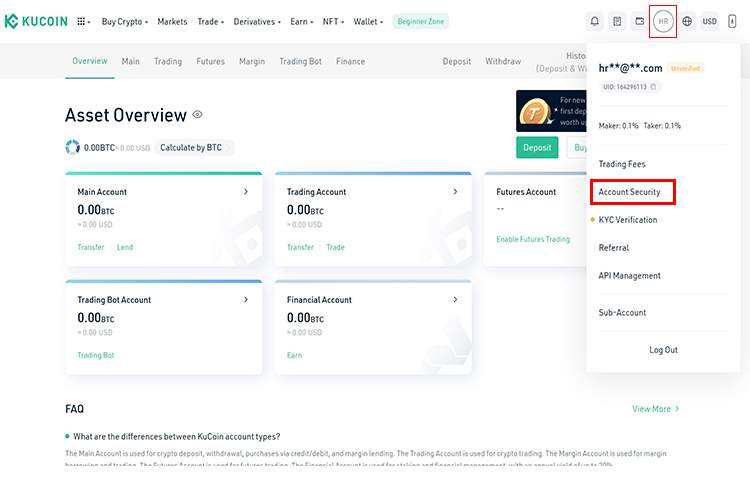Expand Buy Crypto dropdown
This screenshot has width=750, height=500.
[x=125, y=22]
